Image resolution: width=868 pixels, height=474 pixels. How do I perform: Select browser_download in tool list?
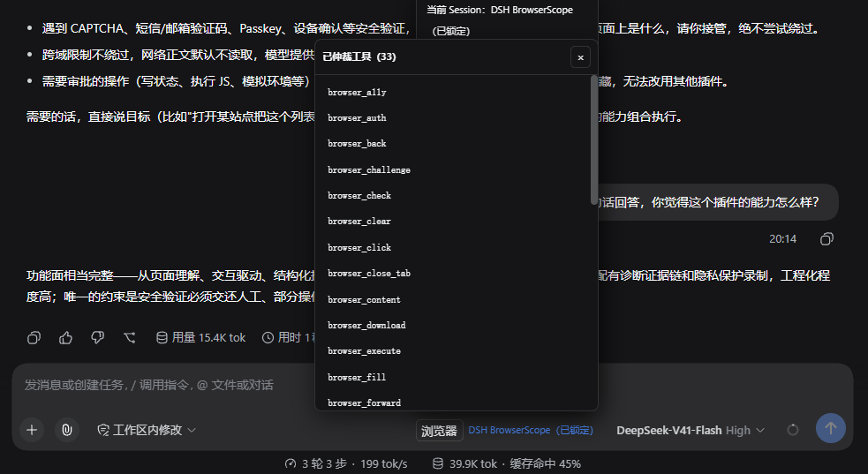(366, 325)
